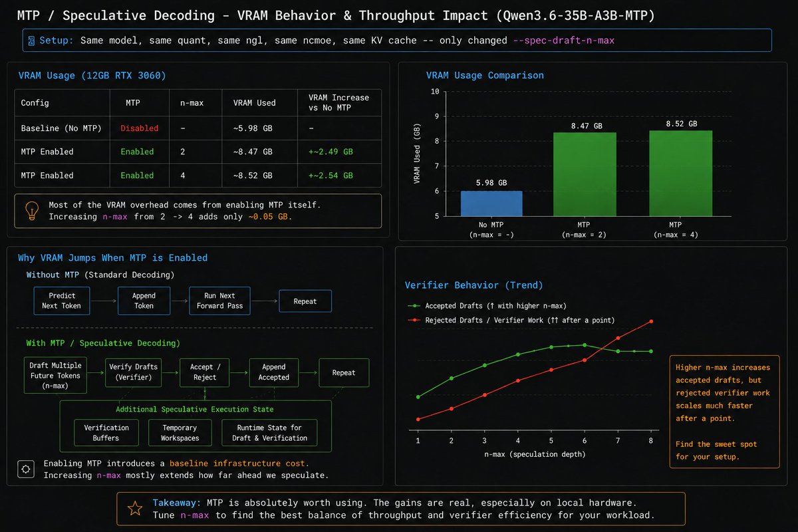This screenshot has height=532, width=798.
Task: Click the 'Verification Buffers' box
Action: (x=106, y=433)
